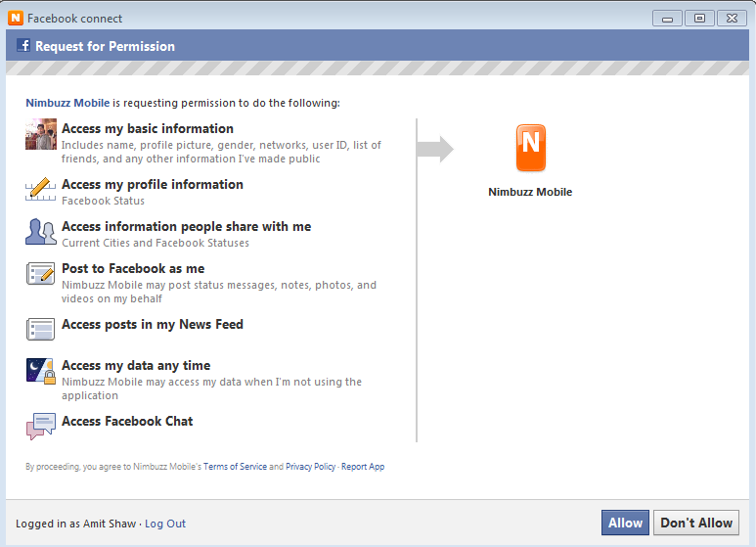
Task: Select the Report App link
Action: [x=363, y=467]
